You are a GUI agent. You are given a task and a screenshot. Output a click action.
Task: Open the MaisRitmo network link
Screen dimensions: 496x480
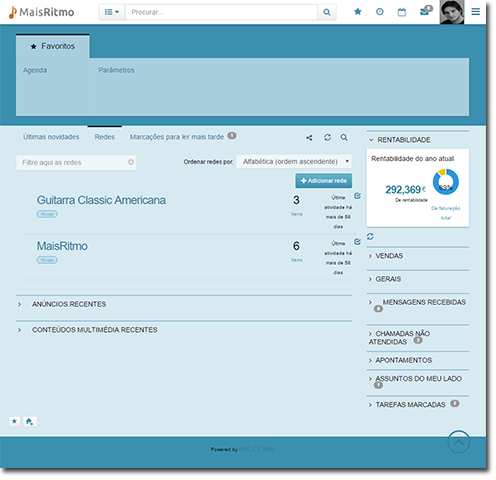[x=62, y=246]
